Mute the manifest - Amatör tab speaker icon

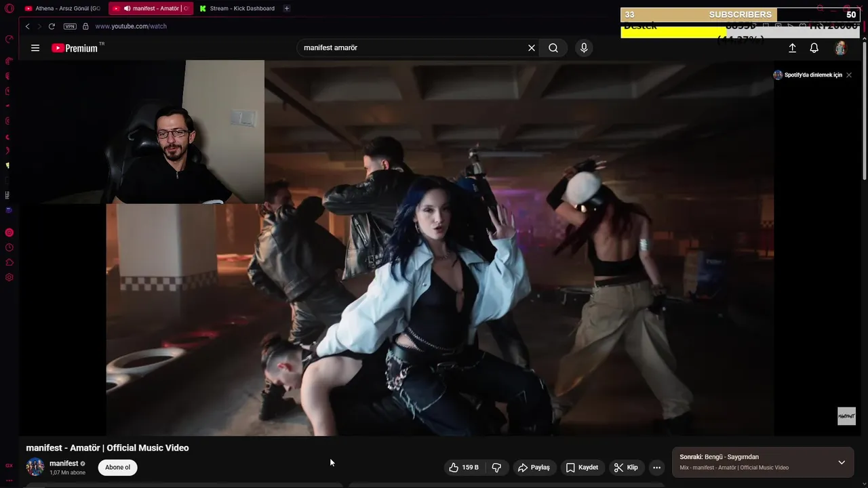point(127,9)
